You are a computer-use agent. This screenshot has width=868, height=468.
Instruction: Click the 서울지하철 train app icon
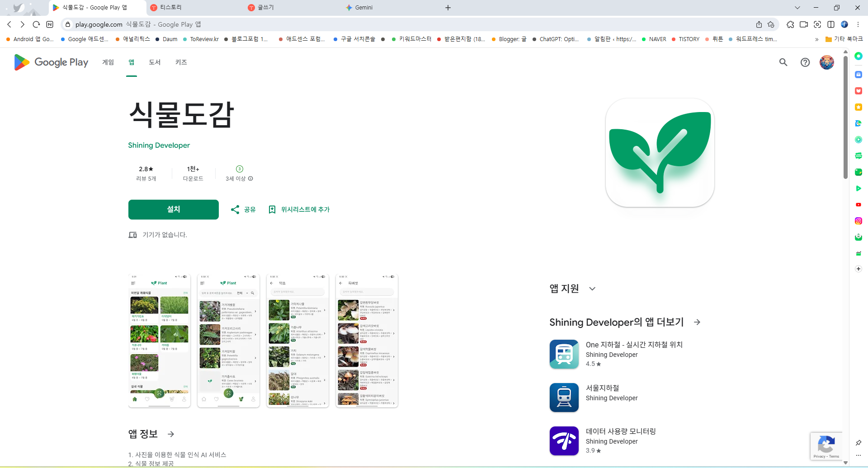(564, 397)
